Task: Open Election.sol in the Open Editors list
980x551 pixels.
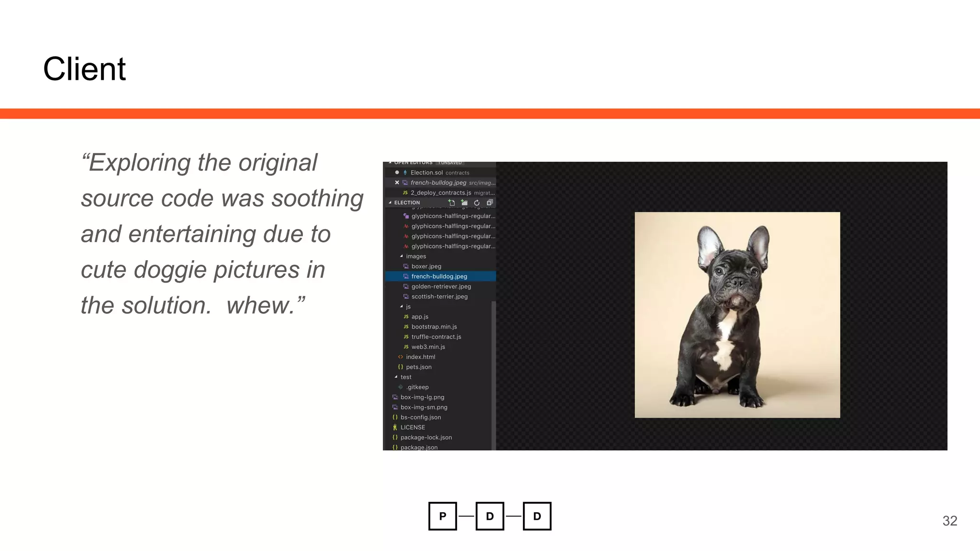Action: 440,173
